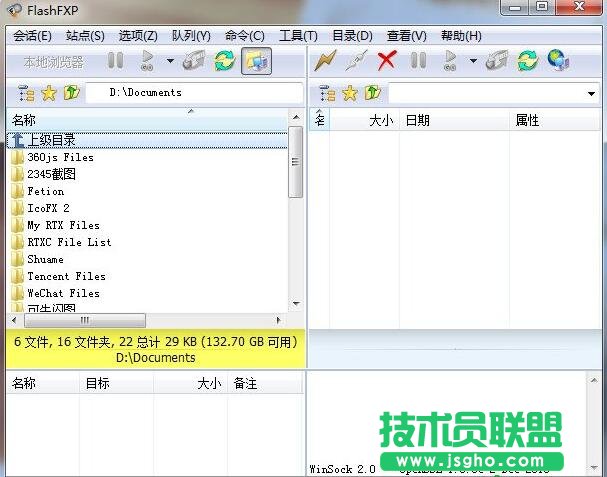607x477 pixels.
Task: Select the Shuame folder
Action: pos(45,259)
